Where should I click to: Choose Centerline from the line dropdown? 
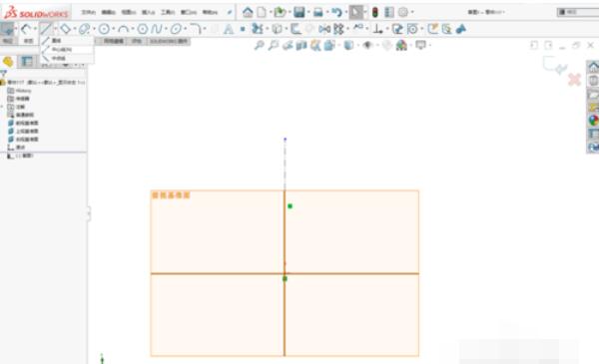coord(67,49)
